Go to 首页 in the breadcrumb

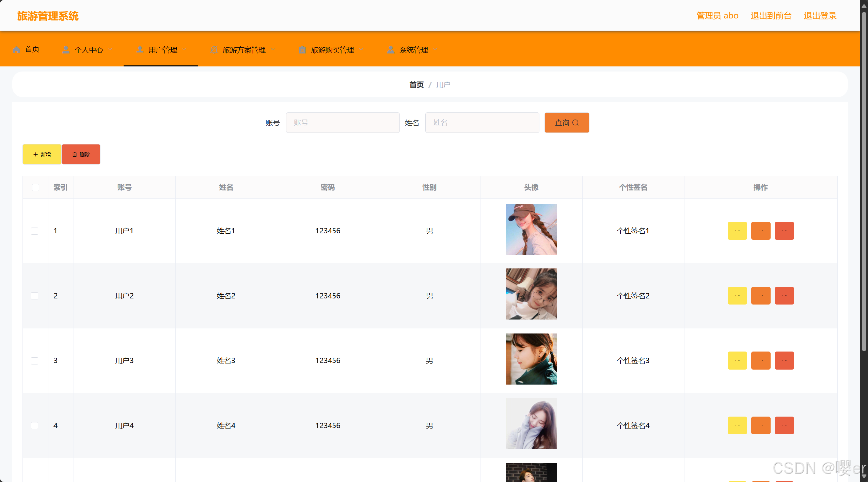pyautogui.click(x=416, y=85)
